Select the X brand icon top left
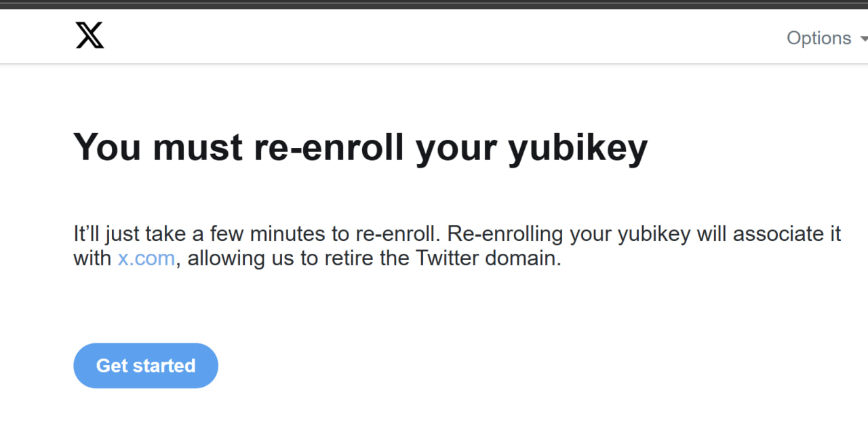The width and height of the screenshot is (868, 437). tap(90, 35)
